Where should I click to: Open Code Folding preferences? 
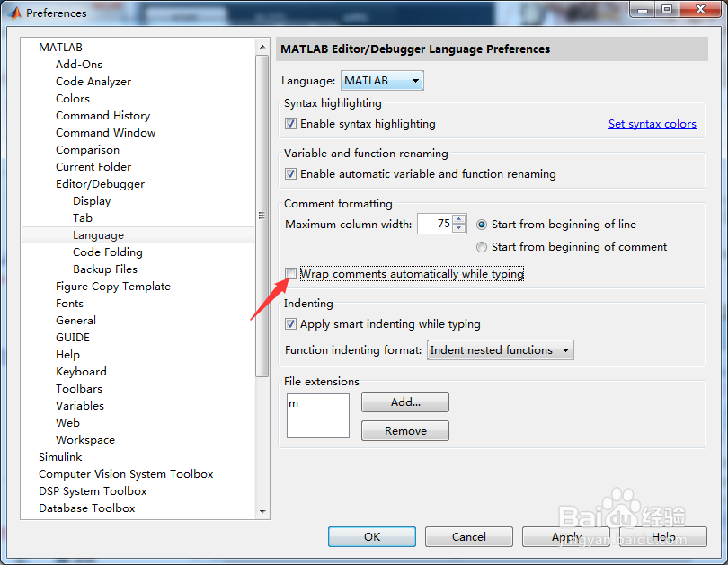[x=107, y=252]
